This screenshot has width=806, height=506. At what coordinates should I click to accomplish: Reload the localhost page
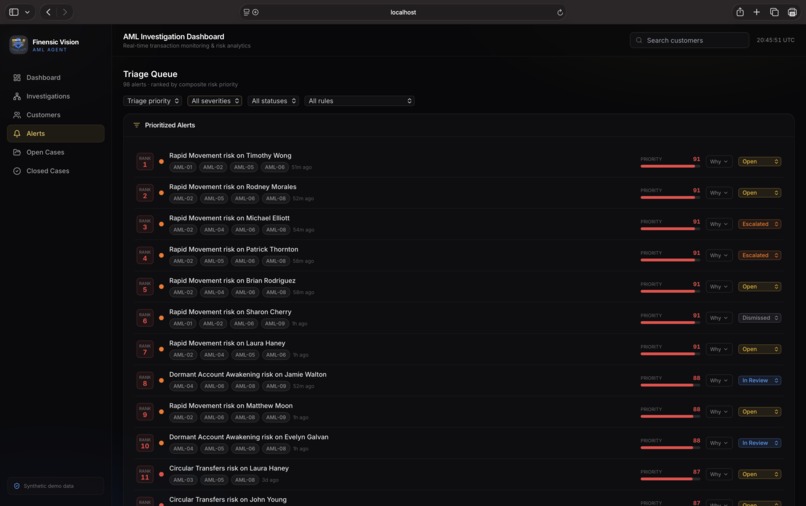(560, 12)
